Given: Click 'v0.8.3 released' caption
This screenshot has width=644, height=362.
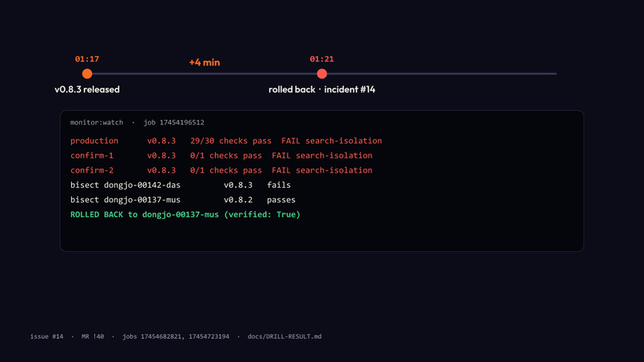Looking at the screenshot, I should click(x=87, y=90).
